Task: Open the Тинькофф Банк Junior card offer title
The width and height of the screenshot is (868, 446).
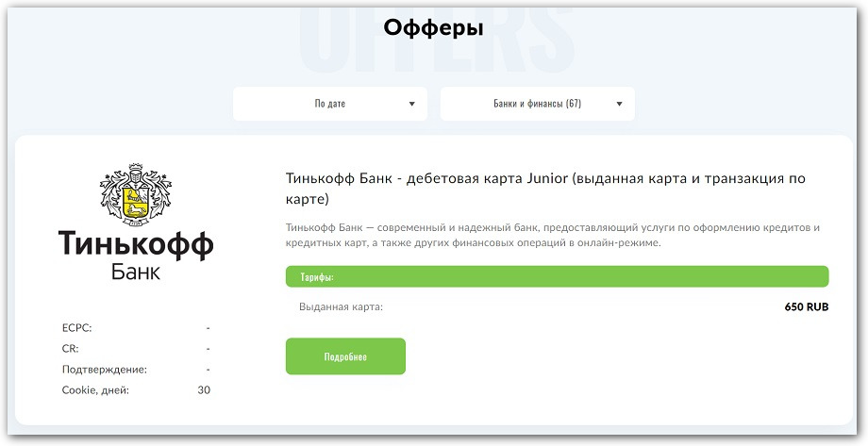Action: pos(545,189)
